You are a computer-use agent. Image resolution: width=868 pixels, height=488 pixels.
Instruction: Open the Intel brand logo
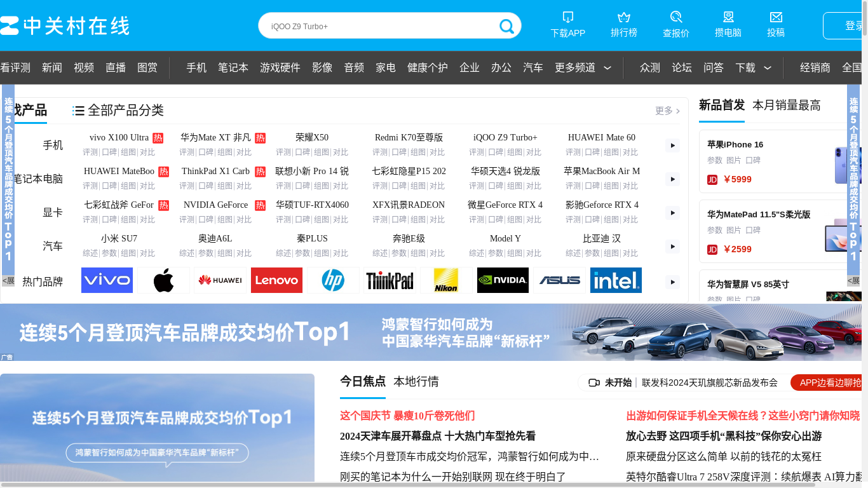(x=616, y=280)
